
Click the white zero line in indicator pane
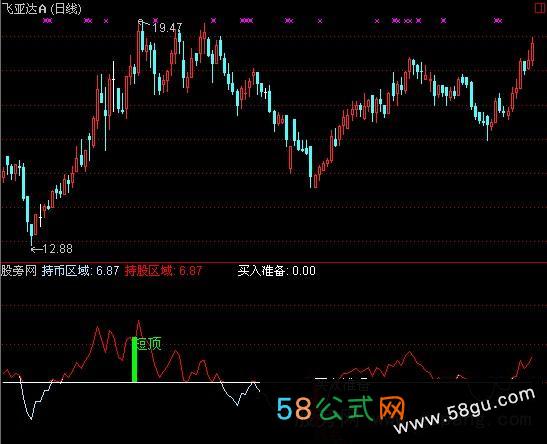click(x=131, y=382)
